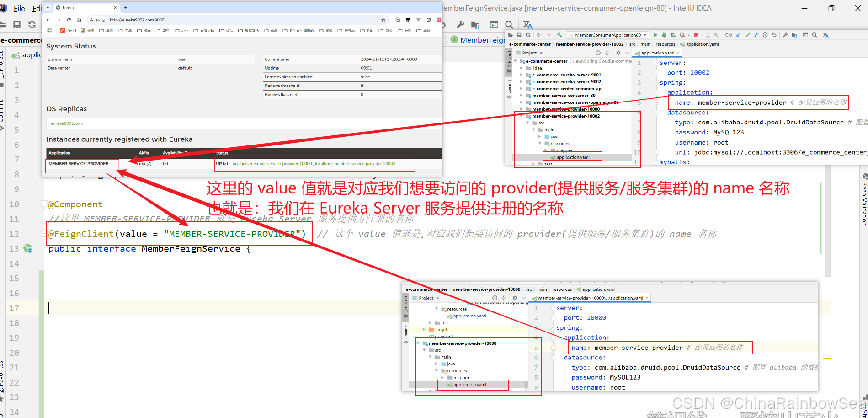Screen dimensions: 868x418
Task: Expand e-commerce-eureka-server-9001 module
Action: tap(521, 75)
